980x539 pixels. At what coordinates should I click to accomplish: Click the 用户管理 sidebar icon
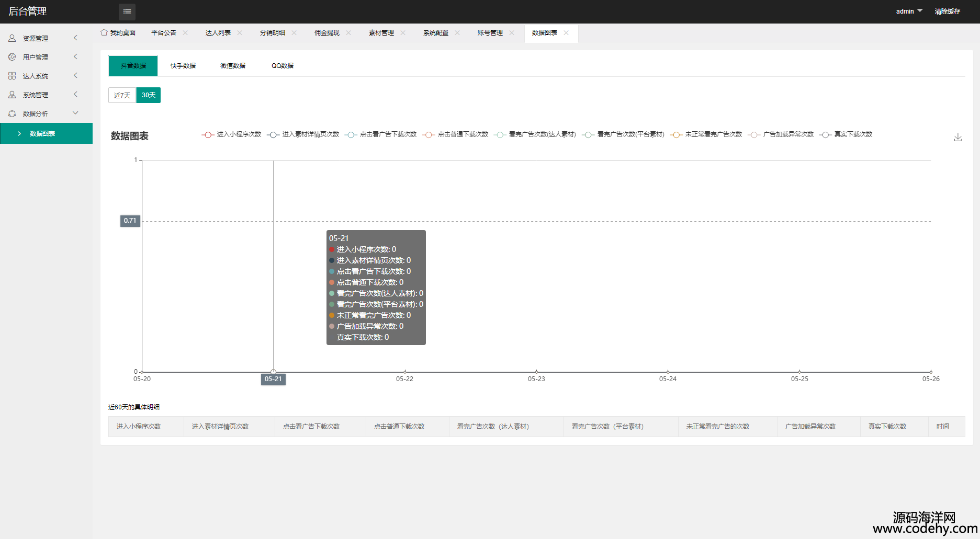[x=12, y=57]
